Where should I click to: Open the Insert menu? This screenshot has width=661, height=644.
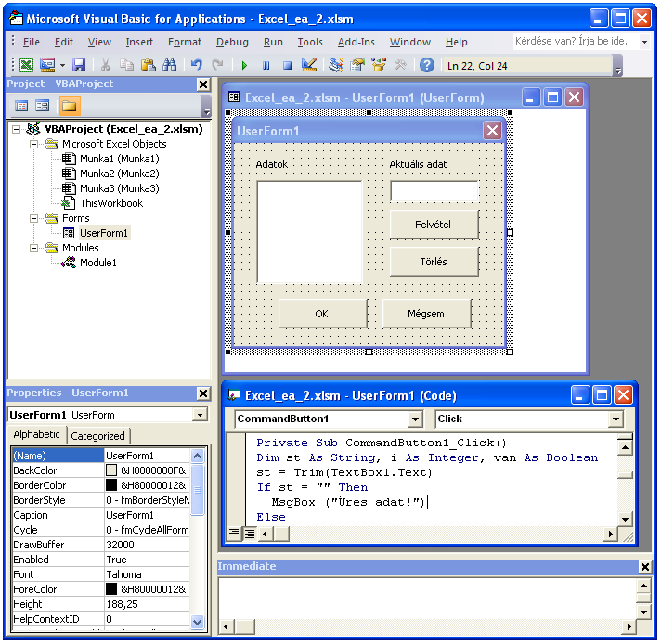point(139,42)
